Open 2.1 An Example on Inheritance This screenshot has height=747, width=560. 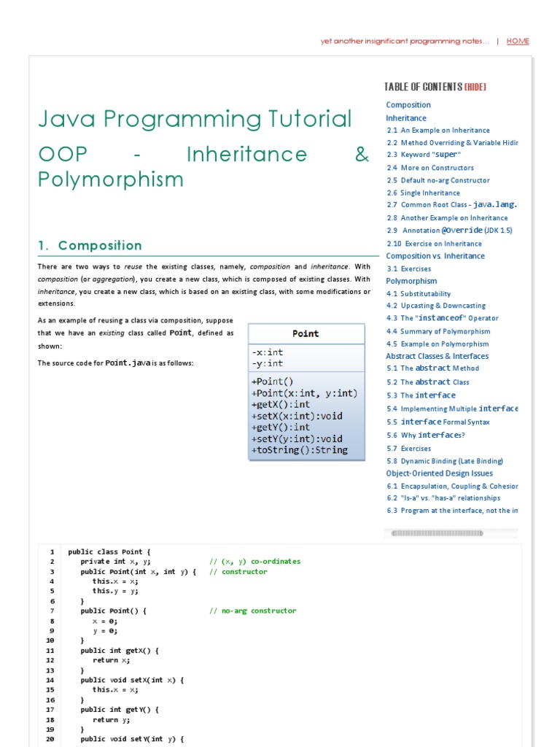coord(438,130)
